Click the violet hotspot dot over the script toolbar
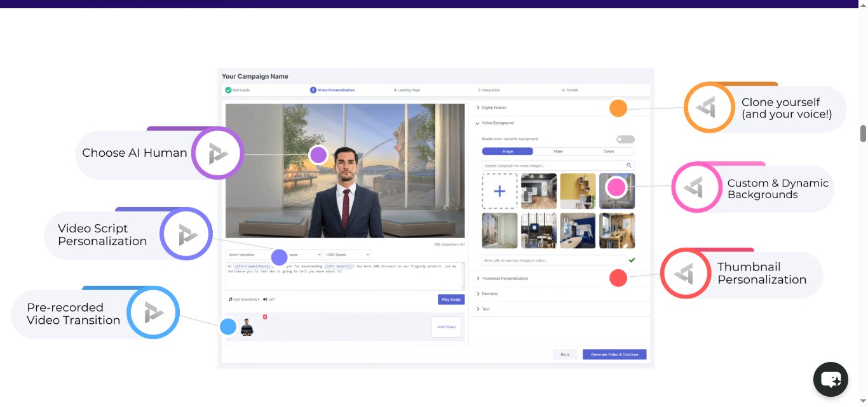The width and height of the screenshot is (868, 407). [x=280, y=257]
